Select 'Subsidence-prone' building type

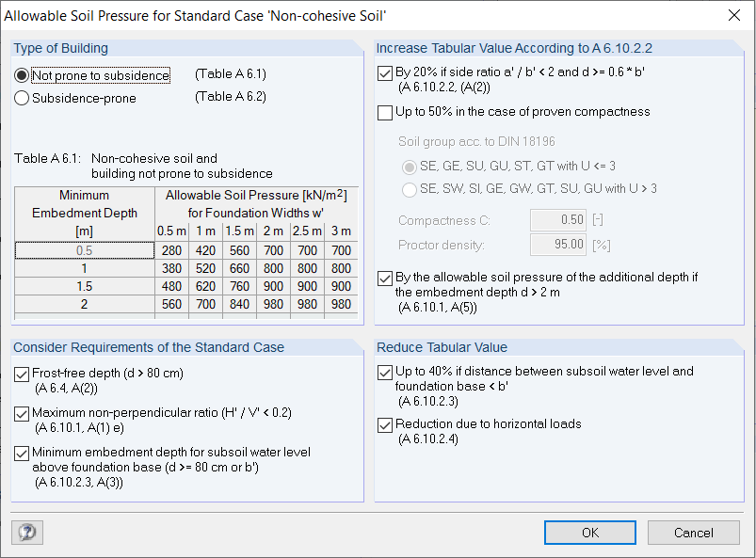point(20,96)
